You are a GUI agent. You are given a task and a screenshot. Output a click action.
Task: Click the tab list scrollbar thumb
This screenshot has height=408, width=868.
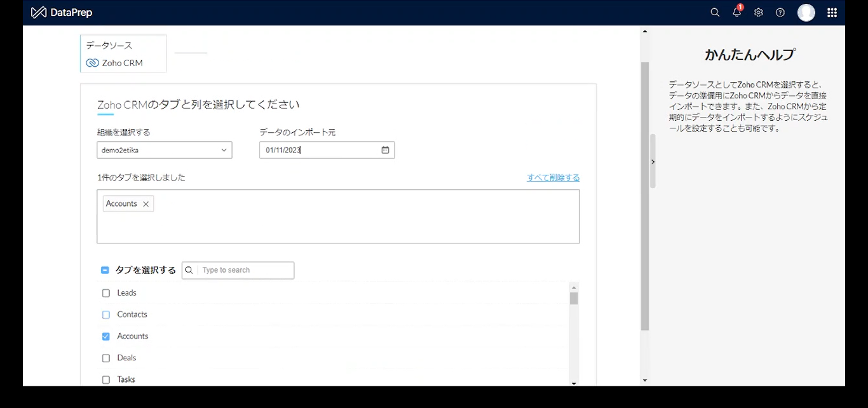574,299
